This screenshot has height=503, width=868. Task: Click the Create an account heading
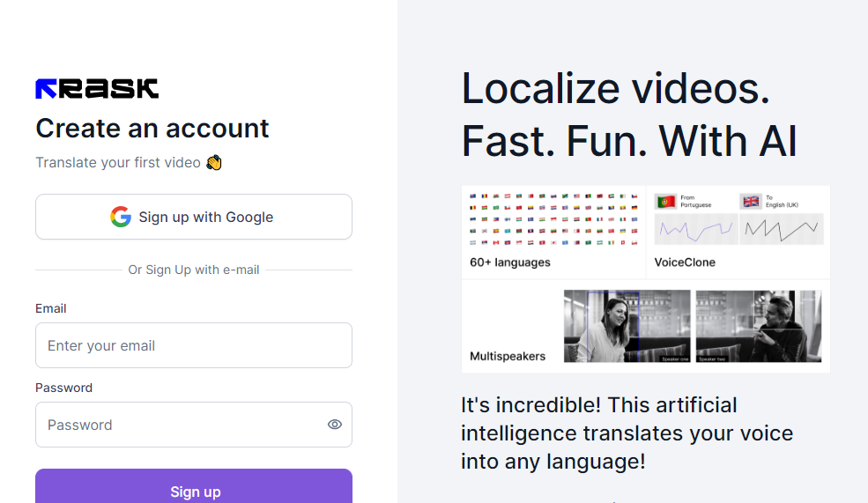(152, 129)
